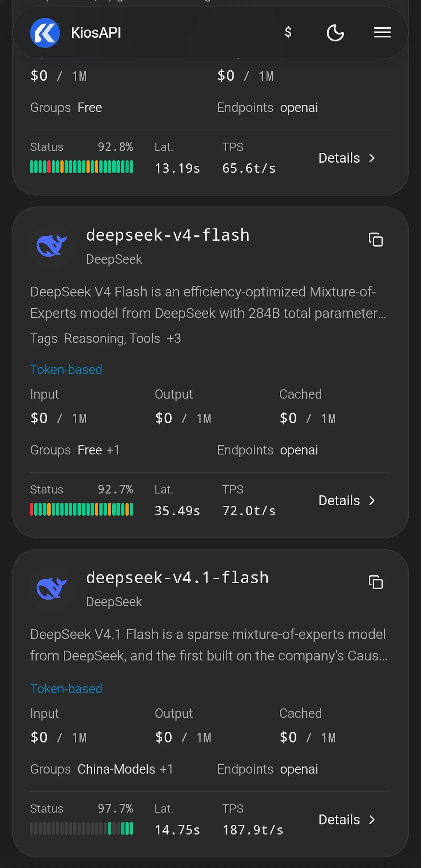Click the Cached $0 price on deepseek-v4-flash
This screenshot has width=421, height=868.
(x=308, y=418)
